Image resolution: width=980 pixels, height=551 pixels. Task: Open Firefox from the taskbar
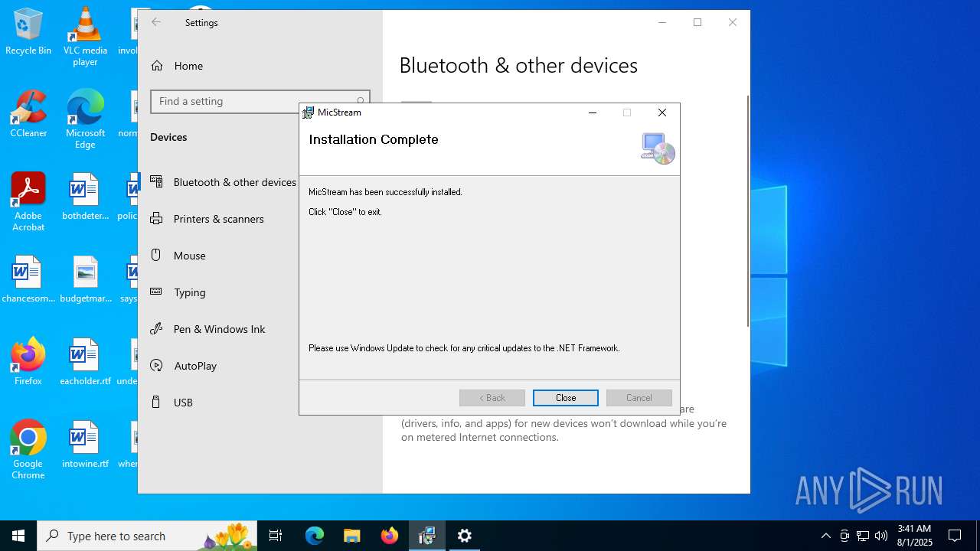[x=390, y=536]
